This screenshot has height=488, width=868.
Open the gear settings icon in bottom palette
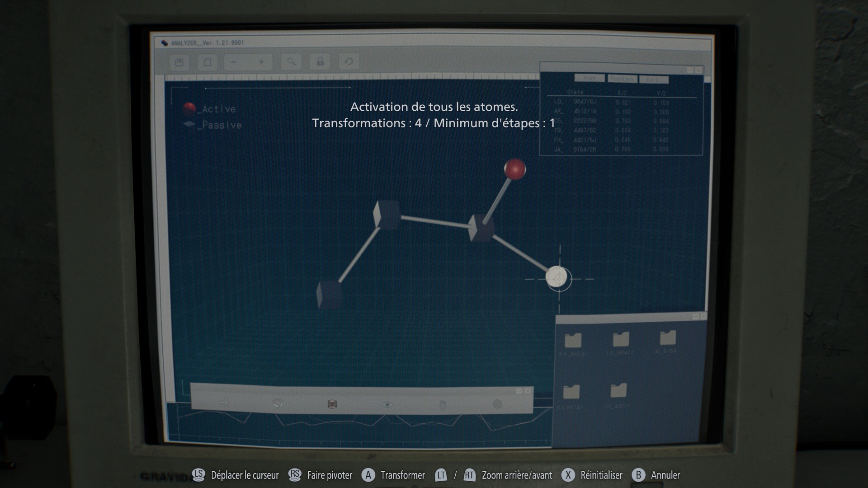tap(497, 404)
